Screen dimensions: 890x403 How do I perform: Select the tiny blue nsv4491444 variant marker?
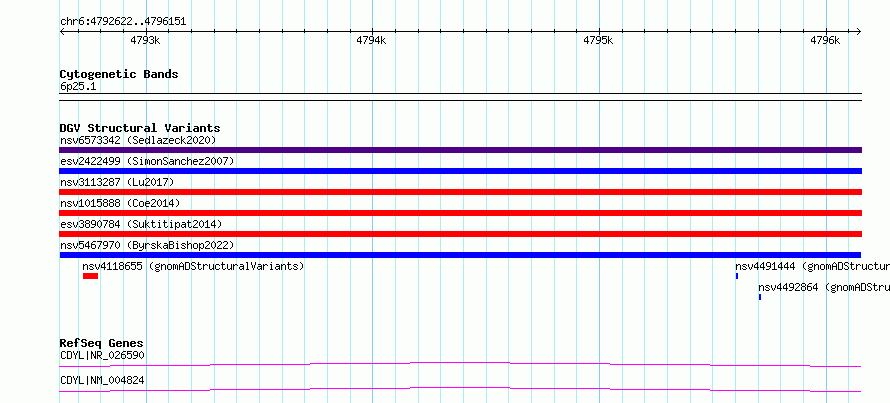(x=737, y=276)
